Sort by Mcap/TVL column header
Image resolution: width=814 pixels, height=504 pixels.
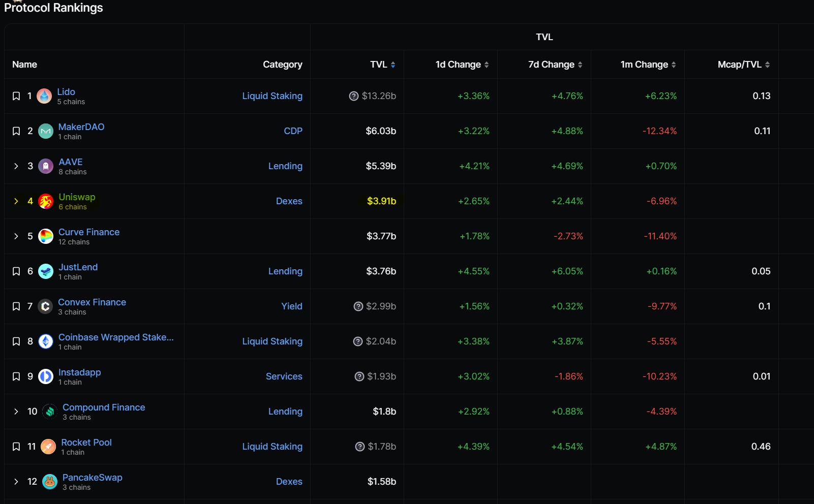744,65
